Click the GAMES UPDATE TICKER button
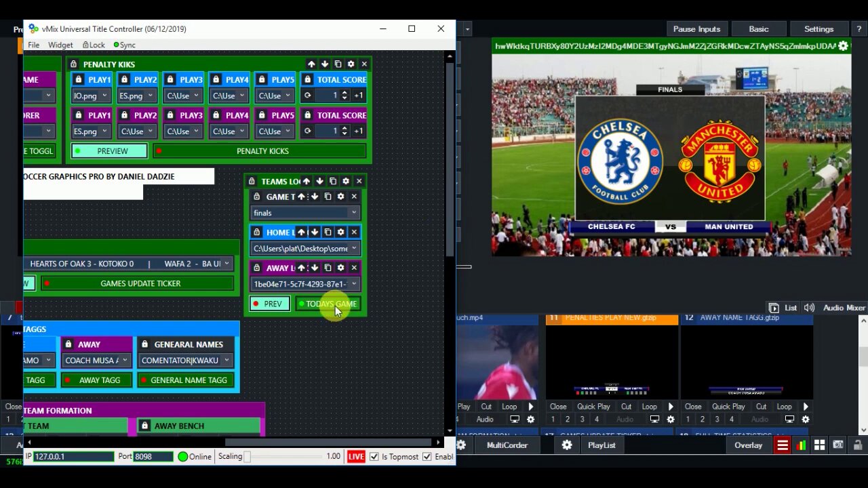This screenshot has height=488, width=868. point(138,283)
